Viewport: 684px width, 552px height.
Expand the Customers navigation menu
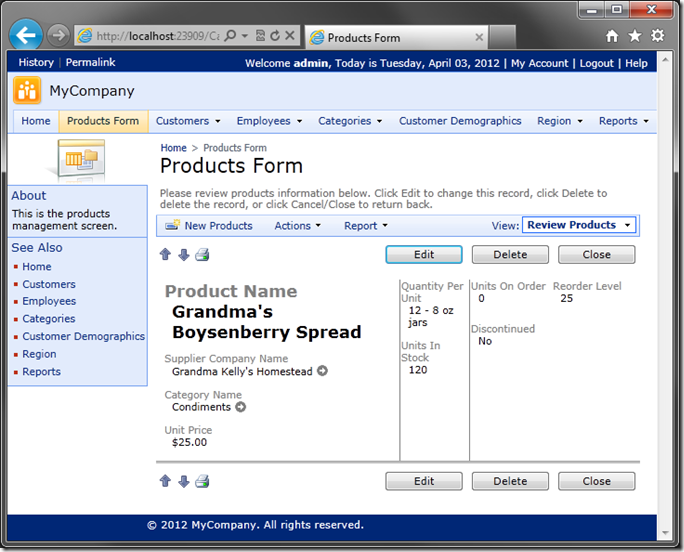(x=188, y=121)
